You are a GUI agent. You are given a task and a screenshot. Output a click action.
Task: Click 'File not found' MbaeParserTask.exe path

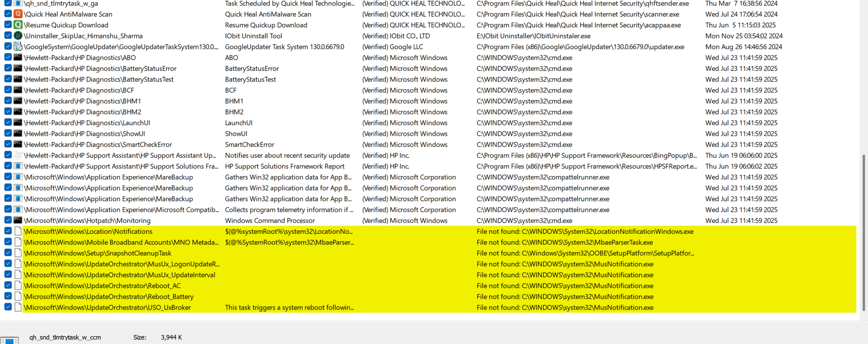click(x=565, y=242)
